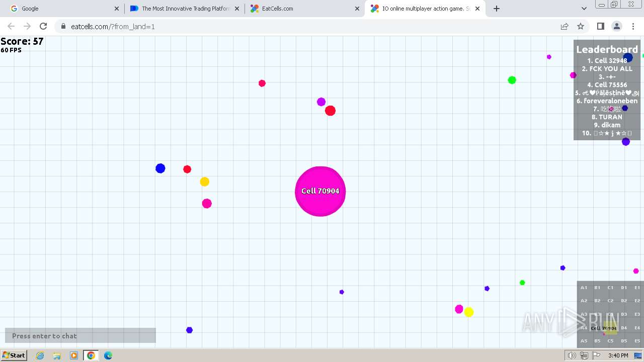This screenshot has width=644, height=362.
Task: Toggle the browser side panel
Action: [x=600, y=26]
